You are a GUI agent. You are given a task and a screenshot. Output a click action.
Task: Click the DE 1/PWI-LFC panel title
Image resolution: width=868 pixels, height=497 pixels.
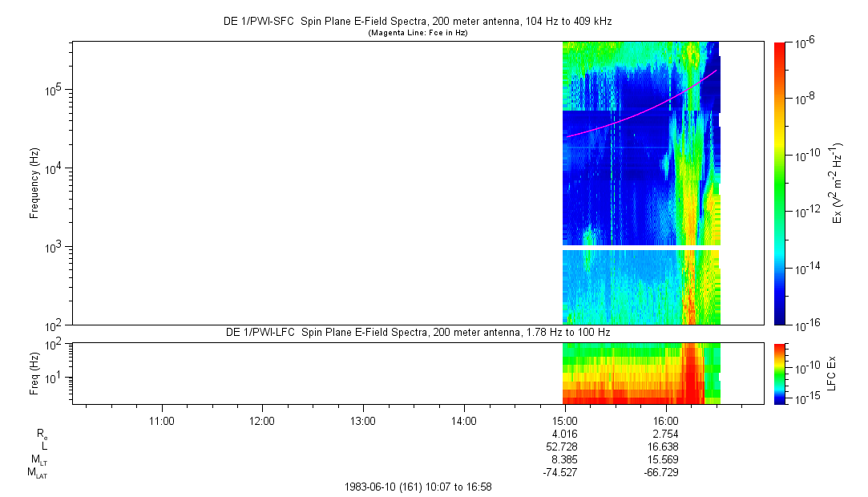(x=417, y=332)
